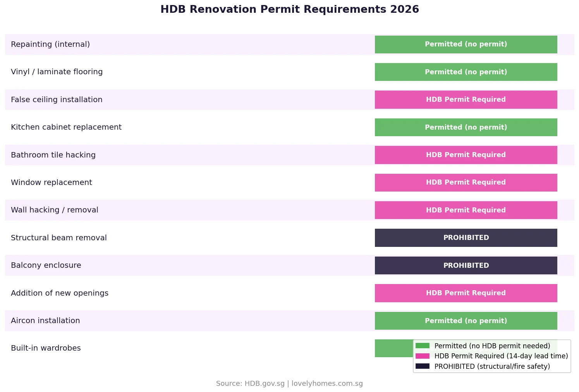Image resolution: width=579 pixels, height=392 pixels.
Task: Click the PROHIBITED bar for Balcony enclosure
Action: pyautogui.click(x=466, y=265)
